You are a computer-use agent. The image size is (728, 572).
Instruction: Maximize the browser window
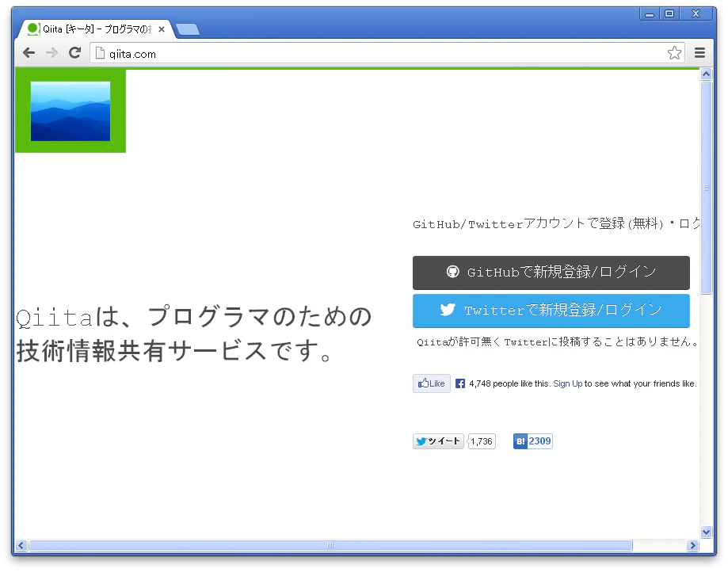pyautogui.click(x=669, y=14)
